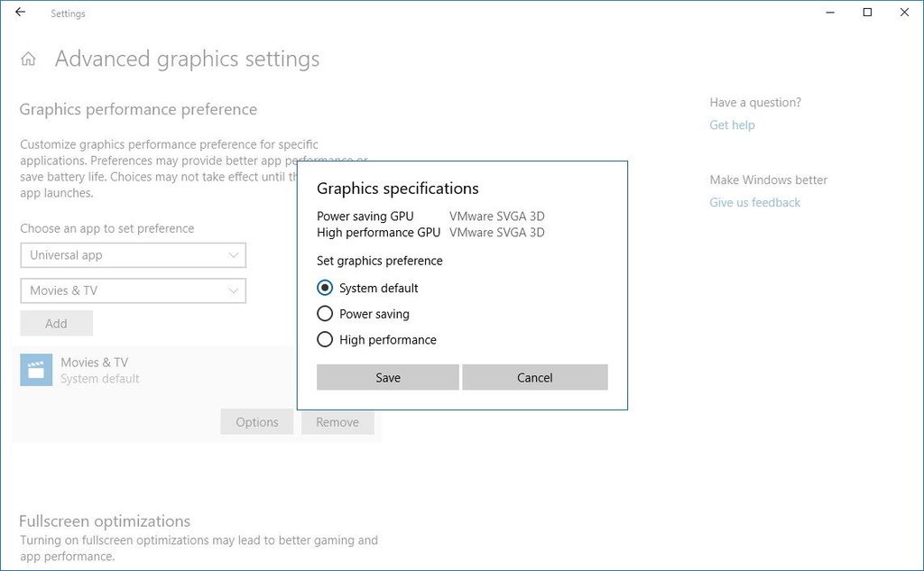This screenshot has width=924, height=571.
Task: Click the Graphics specifications dialog heading
Action: (397, 189)
